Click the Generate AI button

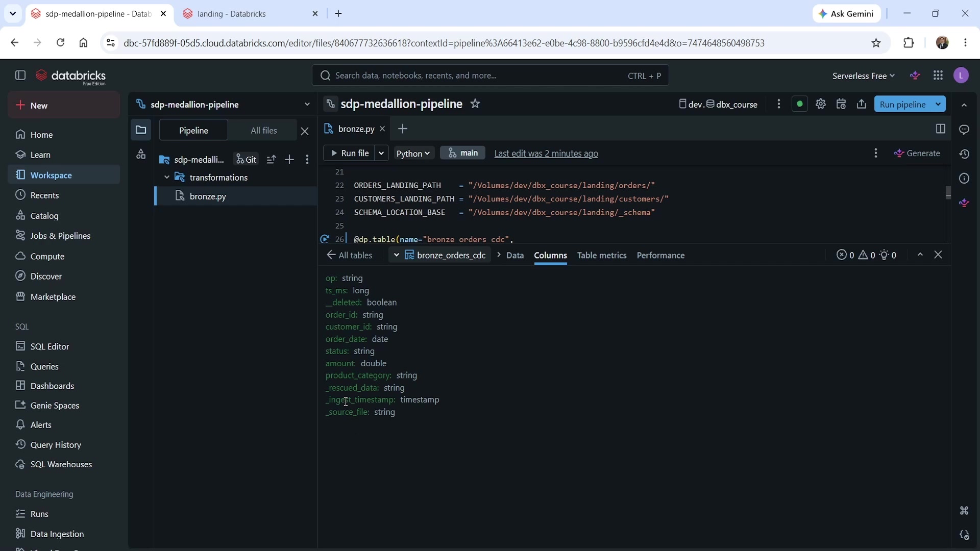coord(917,153)
